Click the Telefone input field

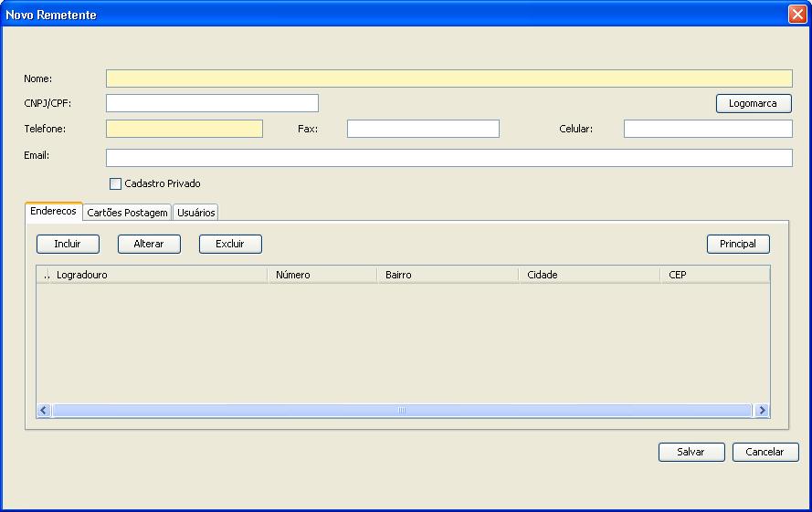coord(185,129)
